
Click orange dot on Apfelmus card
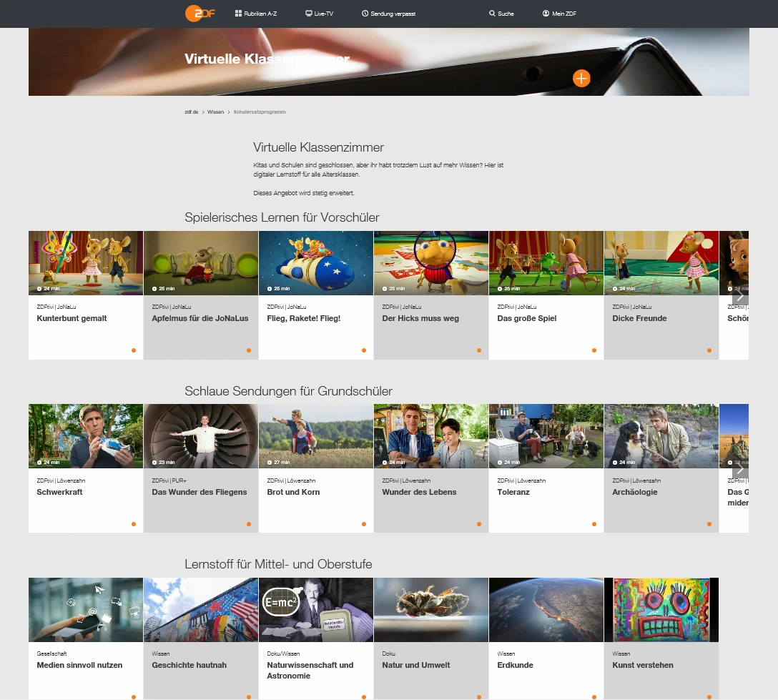pyautogui.click(x=249, y=350)
